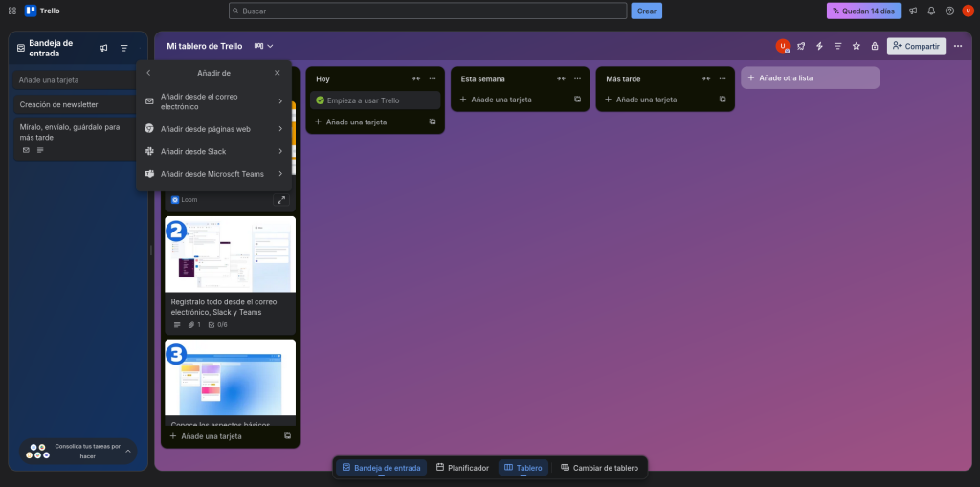Screen dimensions: 980x487
Task: Click the help question mark icon
Action: coord(949,11)
